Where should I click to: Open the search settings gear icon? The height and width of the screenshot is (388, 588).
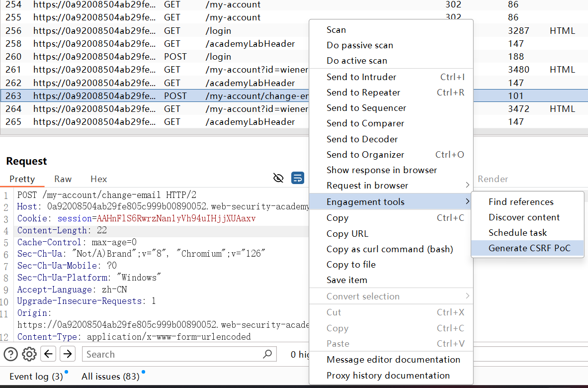tap(29, 354)
